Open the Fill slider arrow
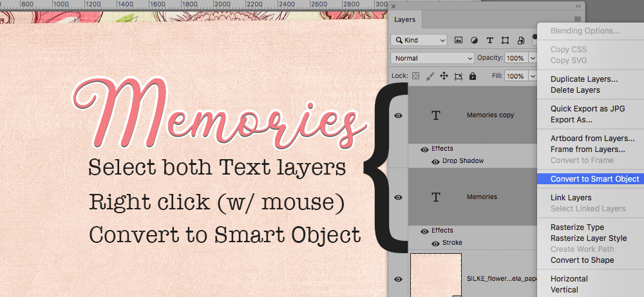 tap(533, 76)
